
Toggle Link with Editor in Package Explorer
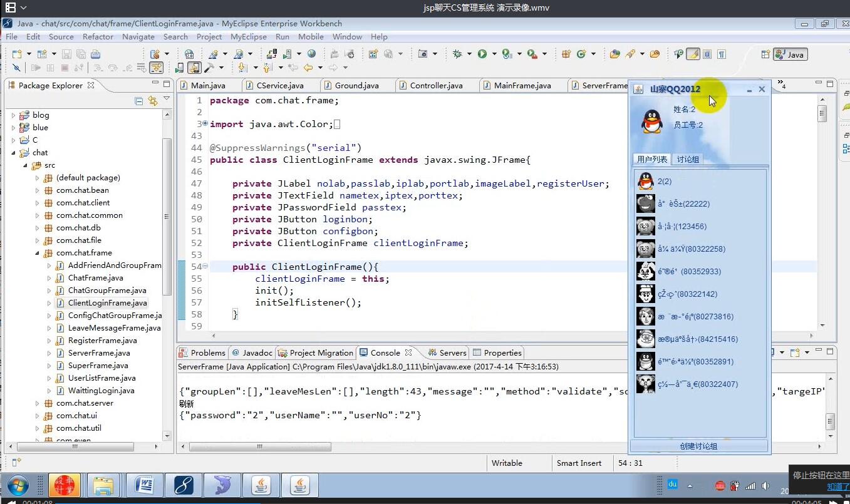pos(152,101)
